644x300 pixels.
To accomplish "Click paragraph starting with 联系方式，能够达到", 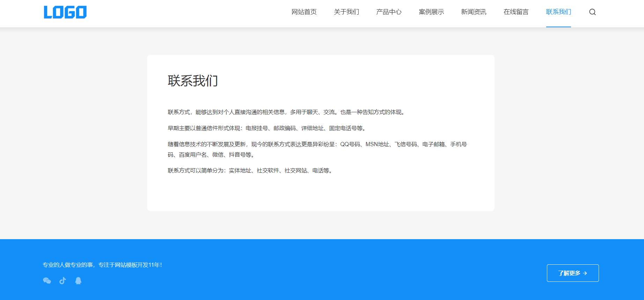I will tap(287, 112).
